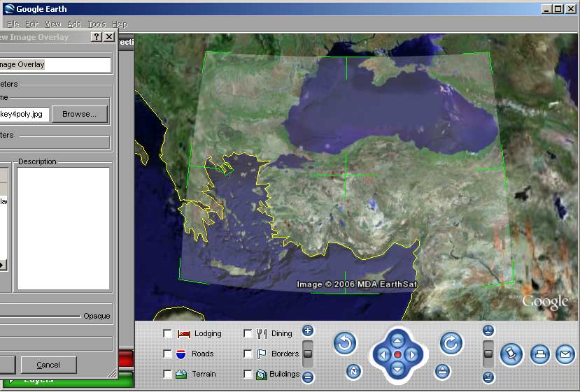580x392 pixels.
Task: Reset view to north with N icon
Action: (353, 371)
